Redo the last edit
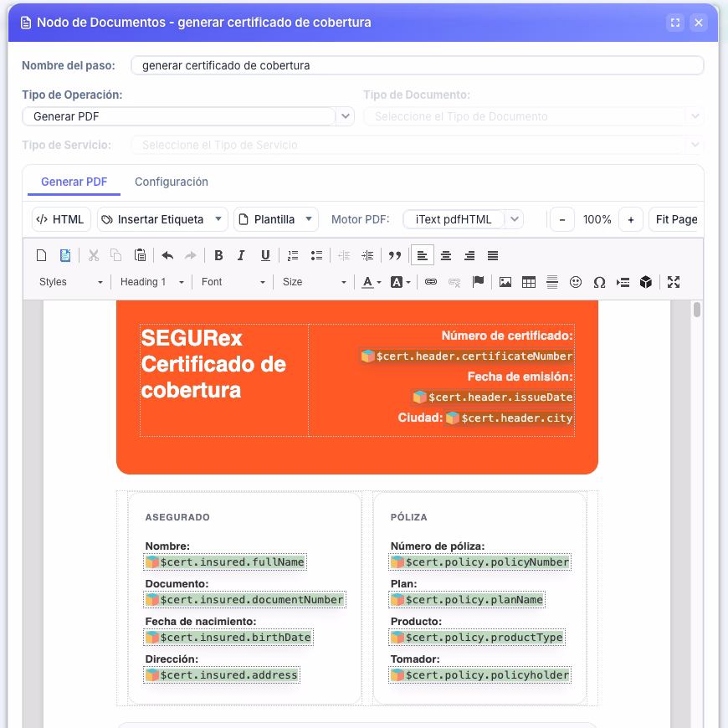 pyautogui.click(x=190, y=255)
